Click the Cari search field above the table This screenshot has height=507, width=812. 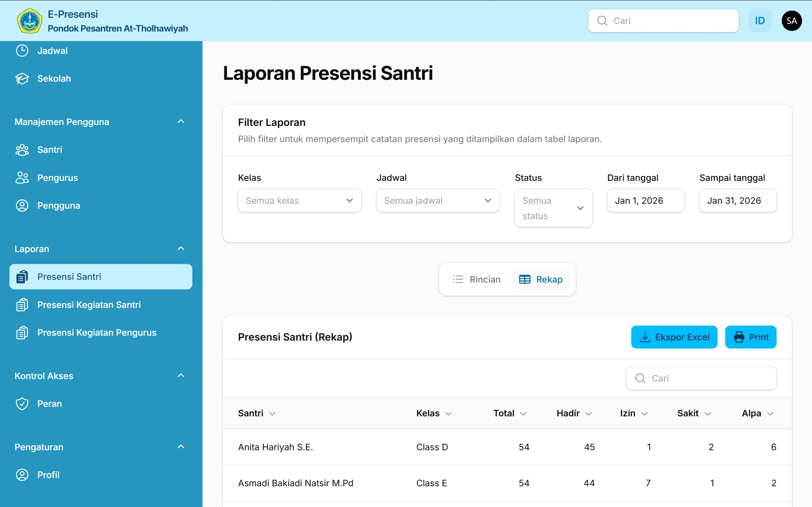(701, 378)
